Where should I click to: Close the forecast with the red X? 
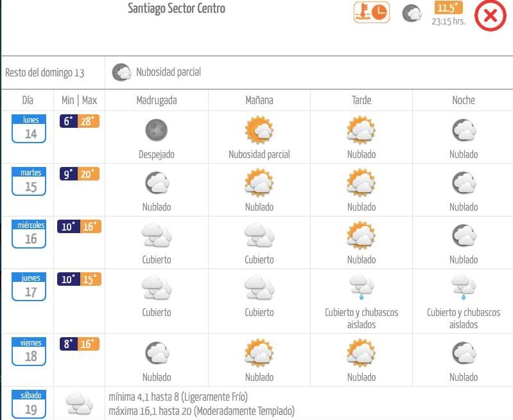coord(490,15)
